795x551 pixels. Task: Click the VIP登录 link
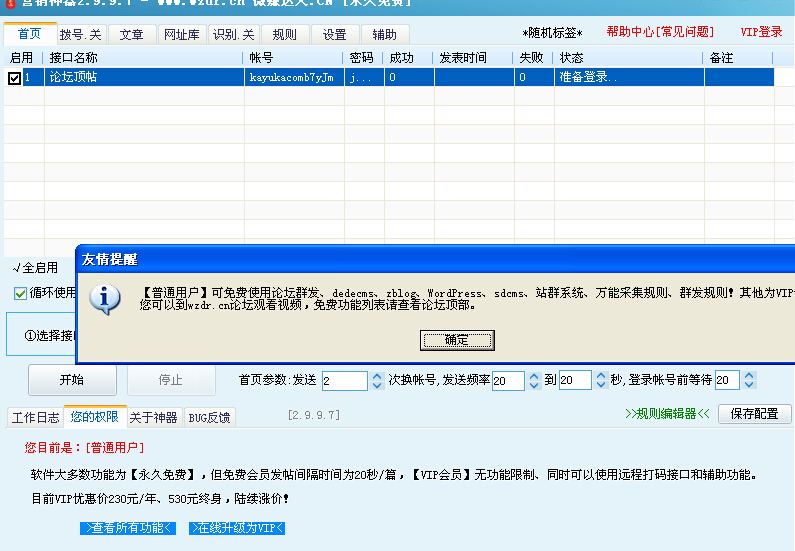click(x=761, y=32)
